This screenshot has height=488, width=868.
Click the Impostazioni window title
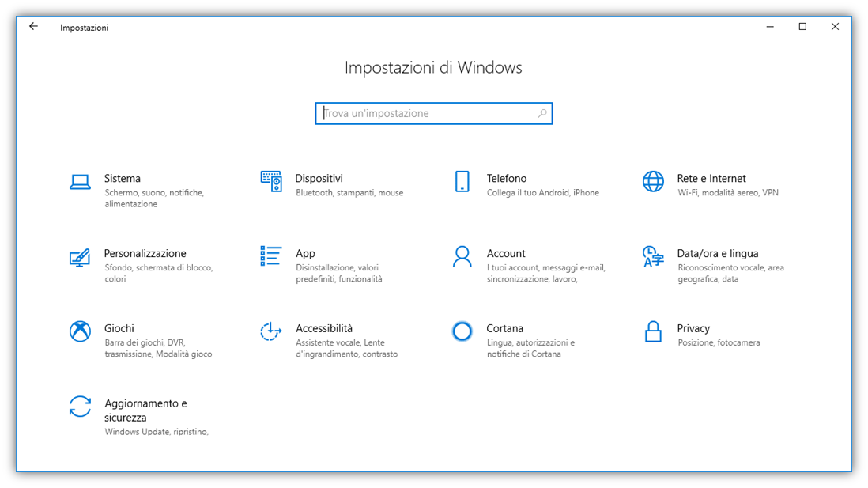tap(84, 28)
